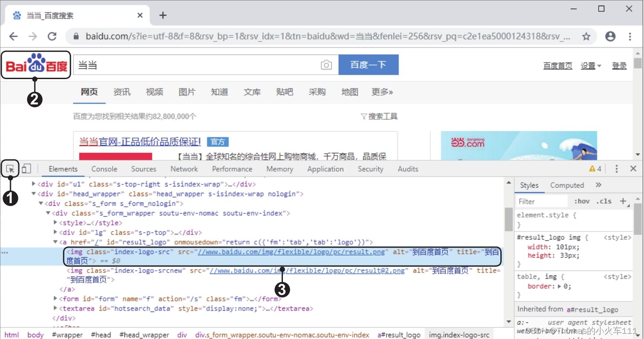Viewport: 644px width, 339px height.
Task: Collapse the div class="s_form s_form_nologin" node
Action: pyautogui.click(x=41, y=204)
